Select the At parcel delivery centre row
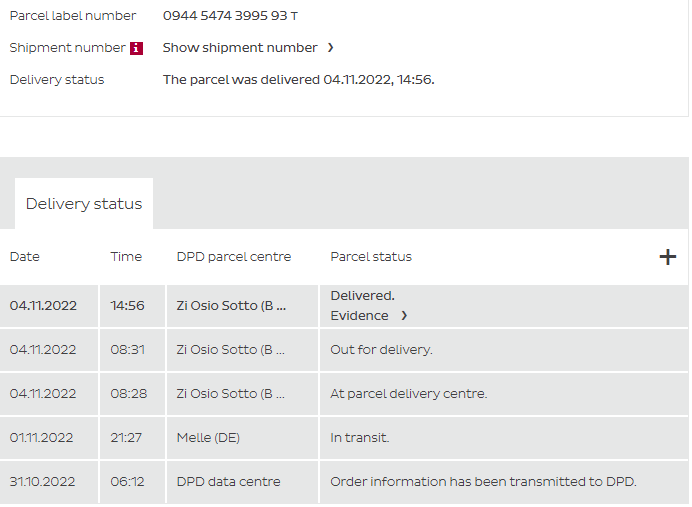 408,394
